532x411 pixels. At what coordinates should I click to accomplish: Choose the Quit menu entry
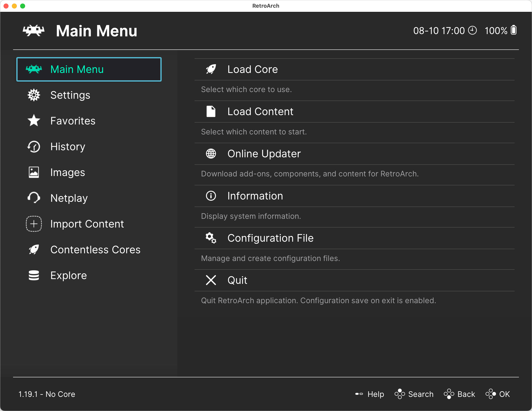pyautogui.click(x=354, y=280)
